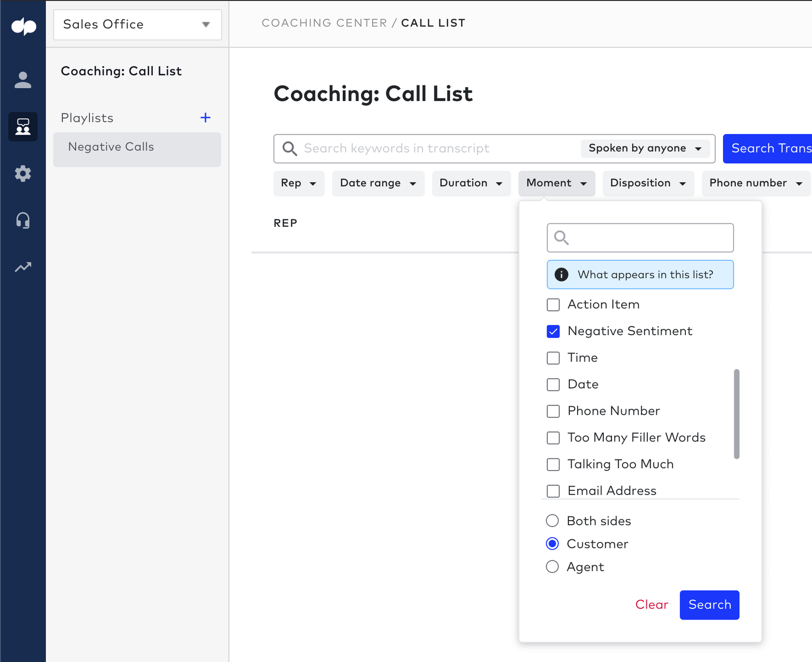Click the moment search magnifier icon
The width and height of the screenshot is (812, 662).
(561, 237)
